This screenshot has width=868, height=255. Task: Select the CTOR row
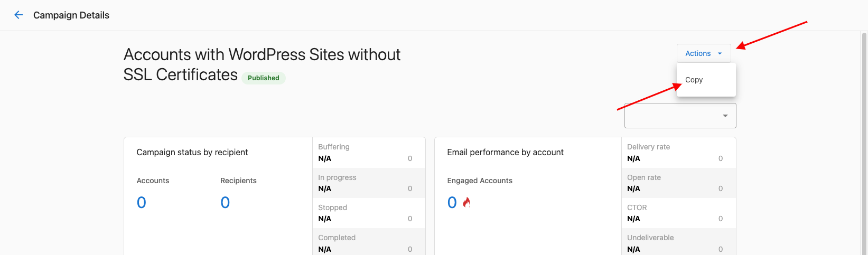coord(678,213)
